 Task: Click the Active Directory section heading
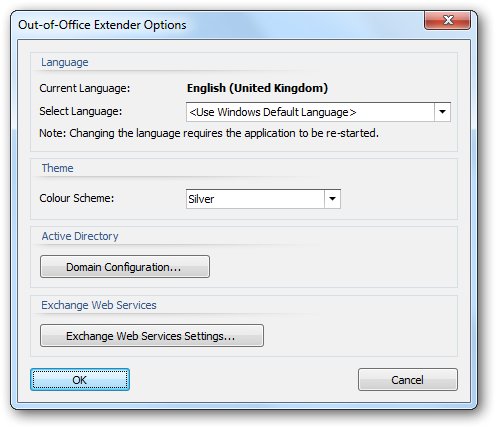click(x=80, y=236)
